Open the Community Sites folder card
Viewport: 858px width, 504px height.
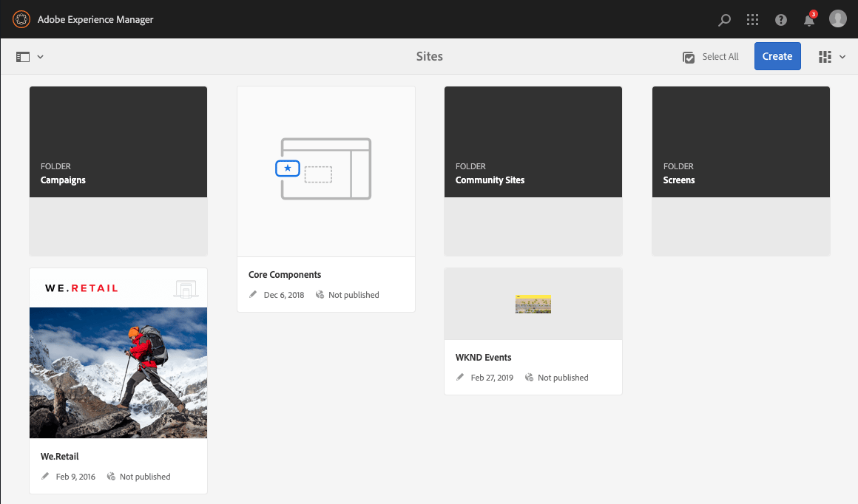(x=533, y=141)
